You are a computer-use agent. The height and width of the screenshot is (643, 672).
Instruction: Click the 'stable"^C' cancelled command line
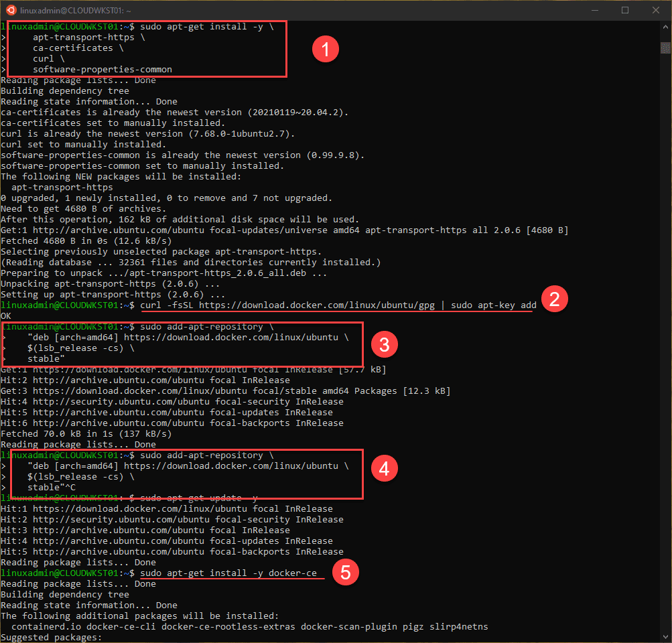(52, 487)
